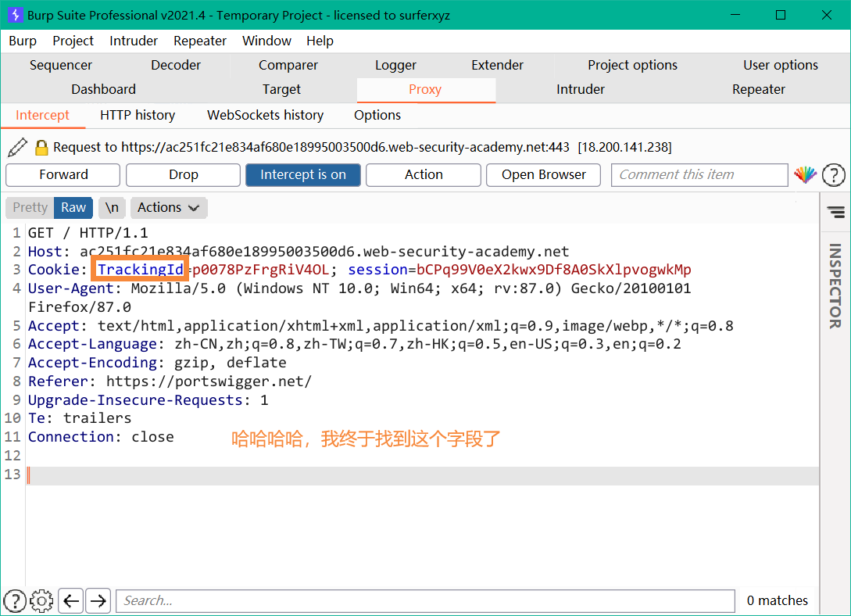Click the padlock HTTPS icon

(x=41, y=148)
